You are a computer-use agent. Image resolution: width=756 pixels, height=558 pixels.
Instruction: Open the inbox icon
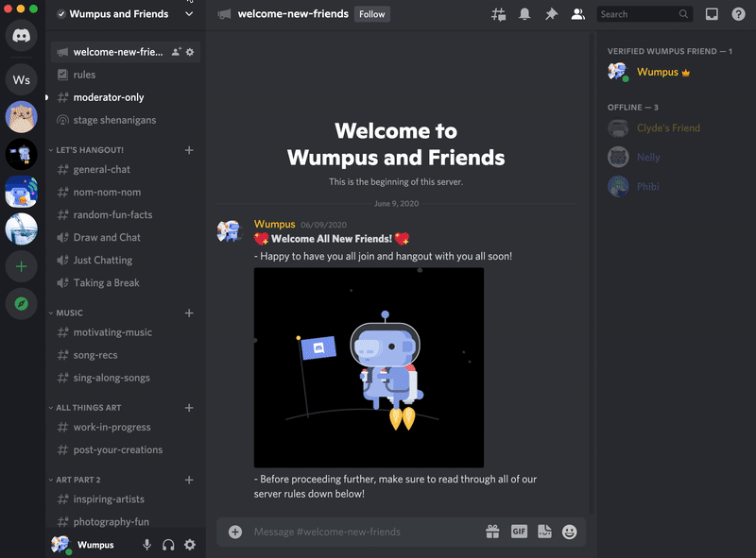click(712, 14)
